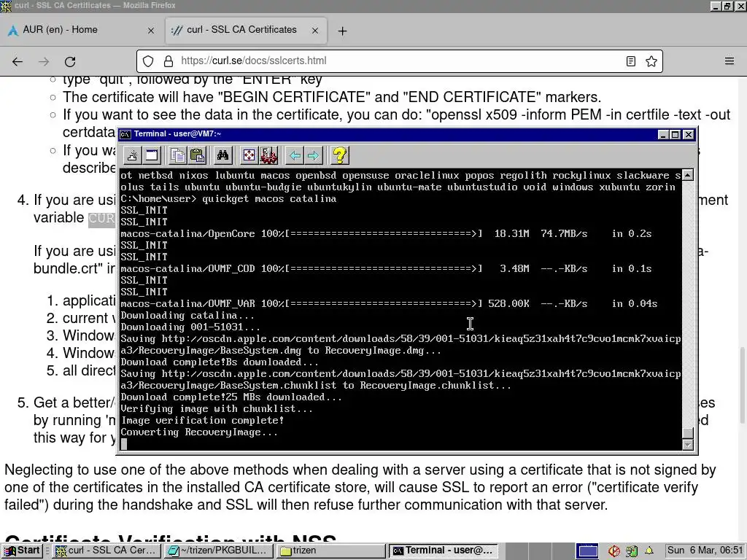The image size is (747, 560).
Task: Close the AUR (en) - Home tab
Action: click(x=151, y=31)
